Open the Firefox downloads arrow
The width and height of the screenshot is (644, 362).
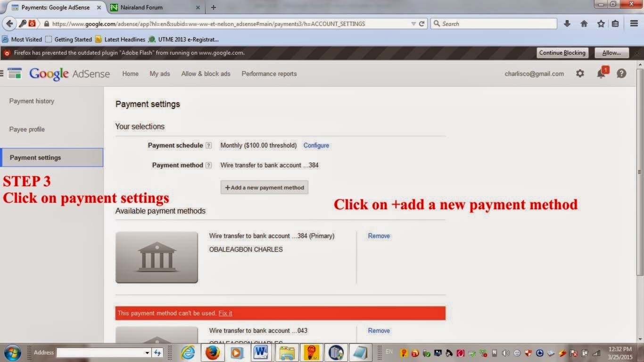(x=567, y=24)
